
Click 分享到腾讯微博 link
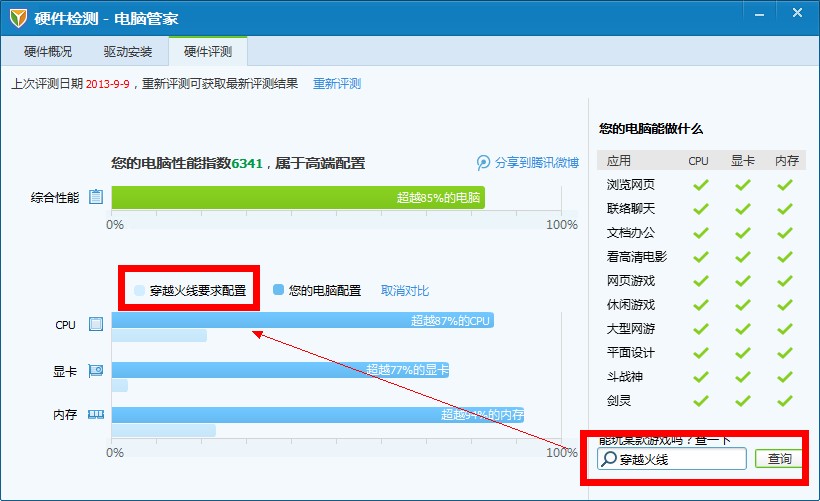537,163
